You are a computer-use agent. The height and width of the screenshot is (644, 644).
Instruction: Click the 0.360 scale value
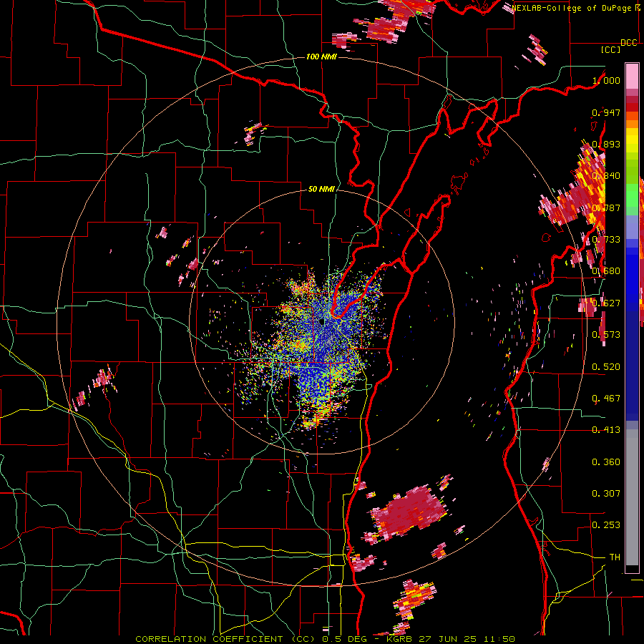(x=606, y=462)
